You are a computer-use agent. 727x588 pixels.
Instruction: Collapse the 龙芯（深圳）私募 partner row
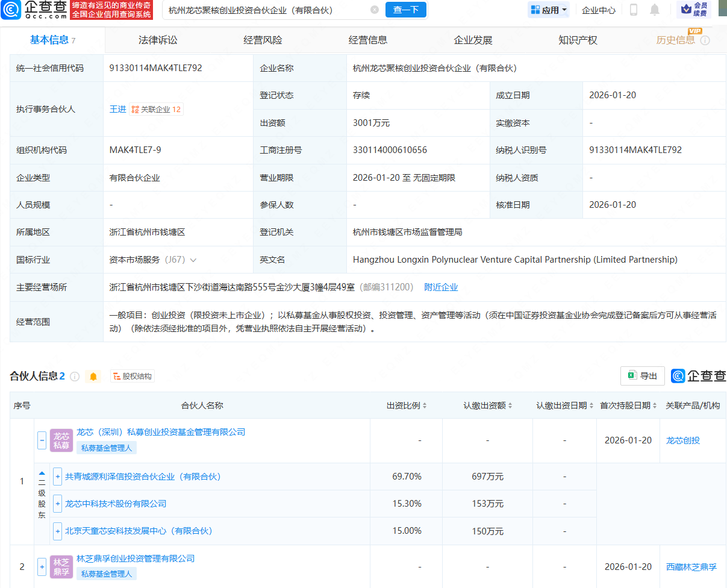click(x=41, y=440)
